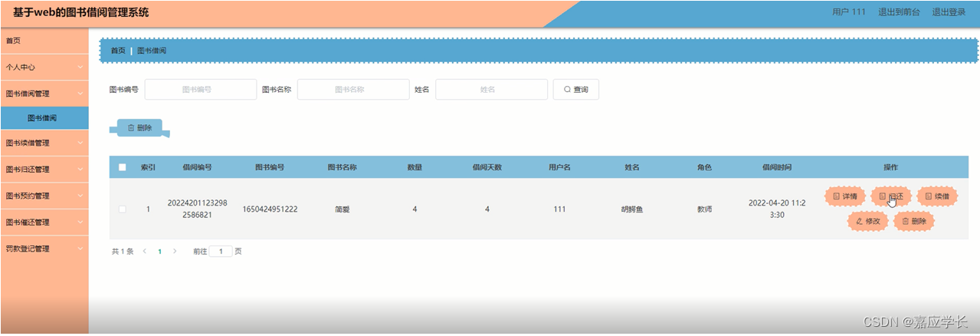
Task: Click the pencil icon on 修改 button
Action: point(860,221)
